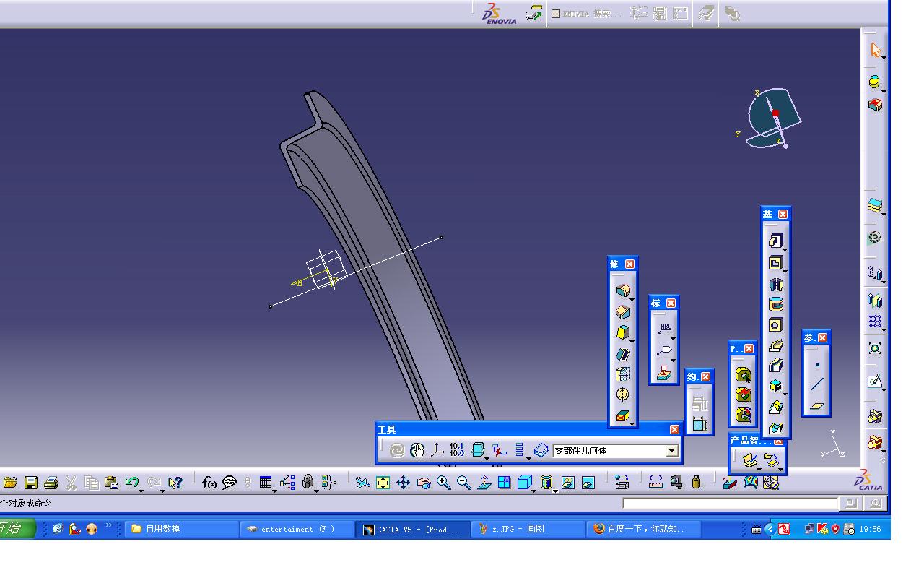Expand the view mode flyout arrow
The image size is (924, 578).
pos(556,491)
